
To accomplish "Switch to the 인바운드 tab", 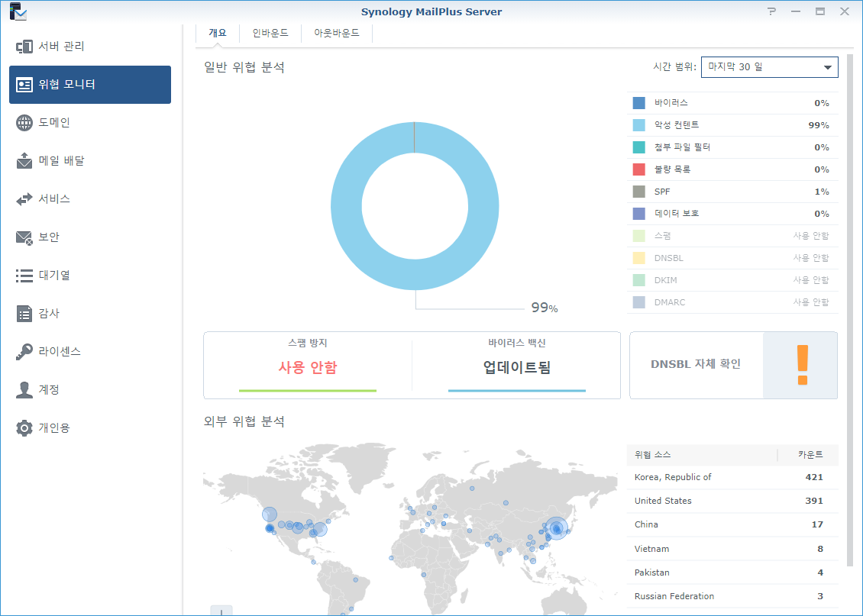I will point(270,33).
